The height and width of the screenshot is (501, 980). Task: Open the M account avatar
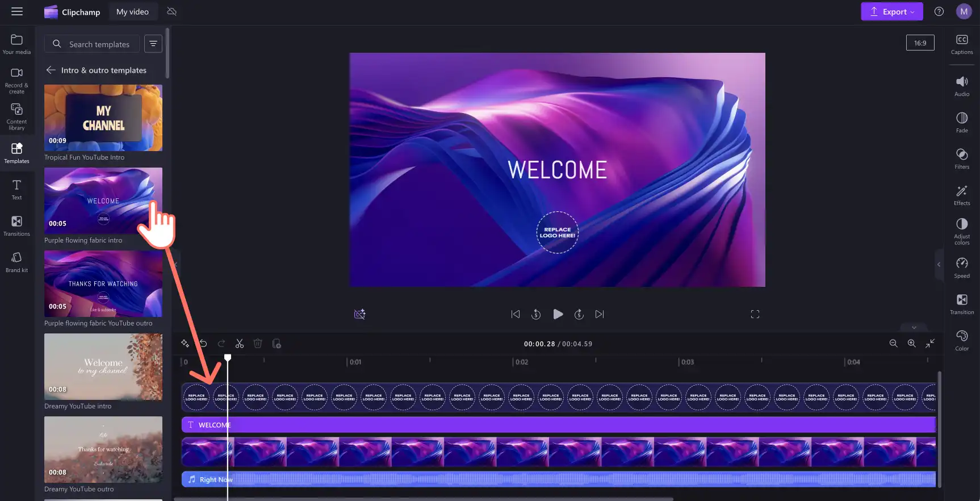pyautogui.click(x=964, y=11)
